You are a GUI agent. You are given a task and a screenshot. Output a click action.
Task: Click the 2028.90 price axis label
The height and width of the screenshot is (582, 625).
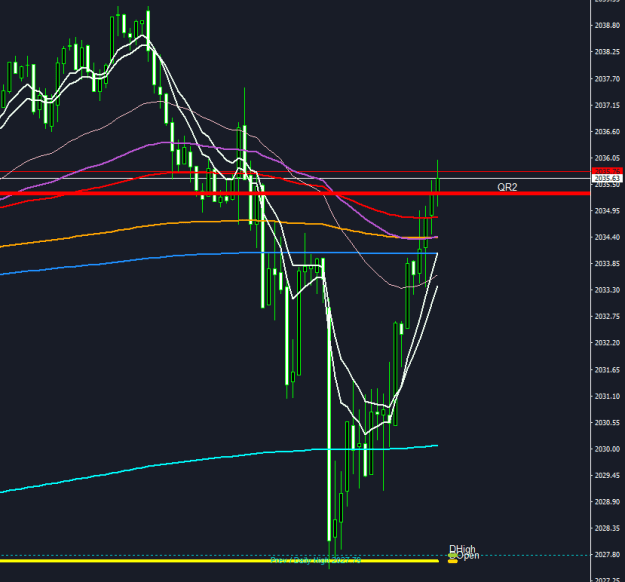607,502
